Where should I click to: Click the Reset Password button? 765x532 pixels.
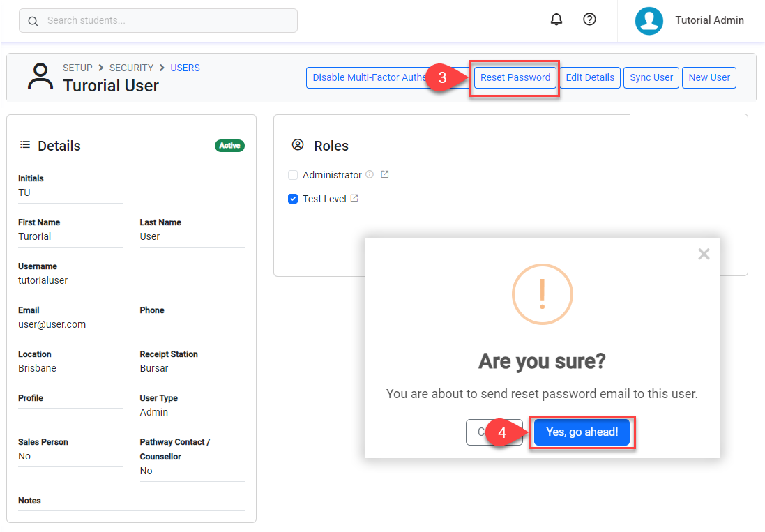(x=515, y=77)
